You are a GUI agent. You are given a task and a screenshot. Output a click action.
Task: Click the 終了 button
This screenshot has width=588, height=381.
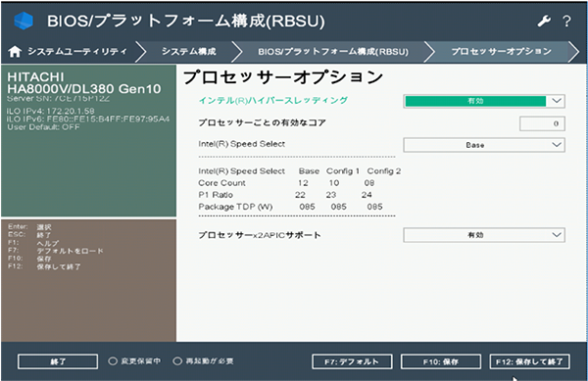[58, 361]
